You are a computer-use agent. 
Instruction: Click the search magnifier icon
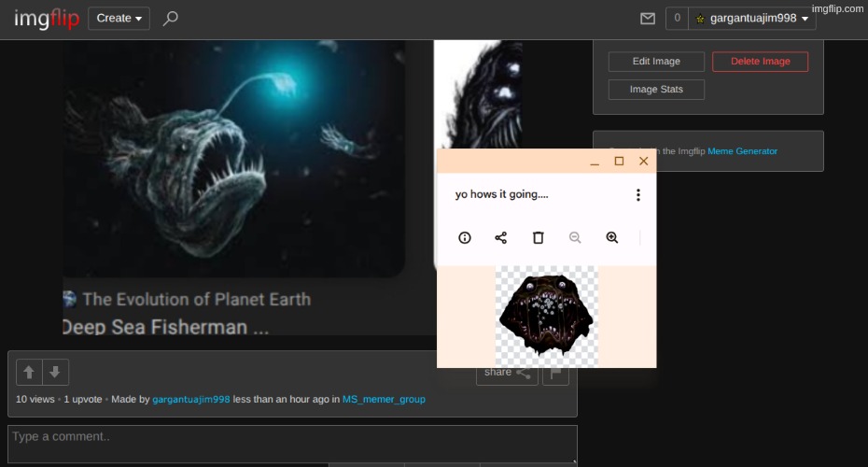point(170,19)
